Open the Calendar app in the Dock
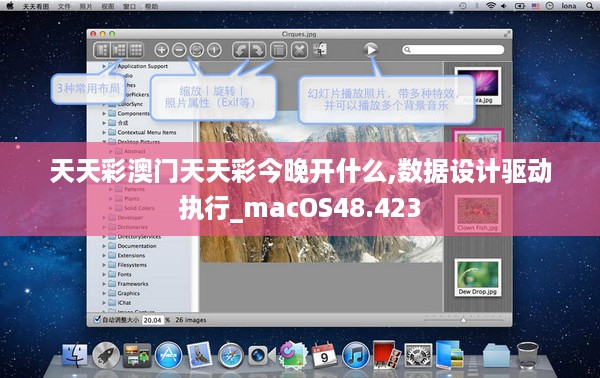Viewport: 600px width, 378px height. coord(324,355)
